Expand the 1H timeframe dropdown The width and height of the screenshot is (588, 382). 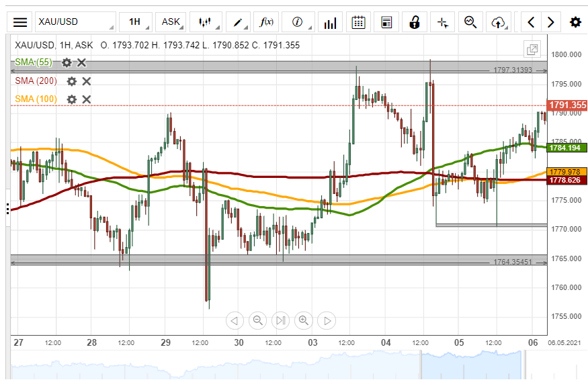coord(136,22)
